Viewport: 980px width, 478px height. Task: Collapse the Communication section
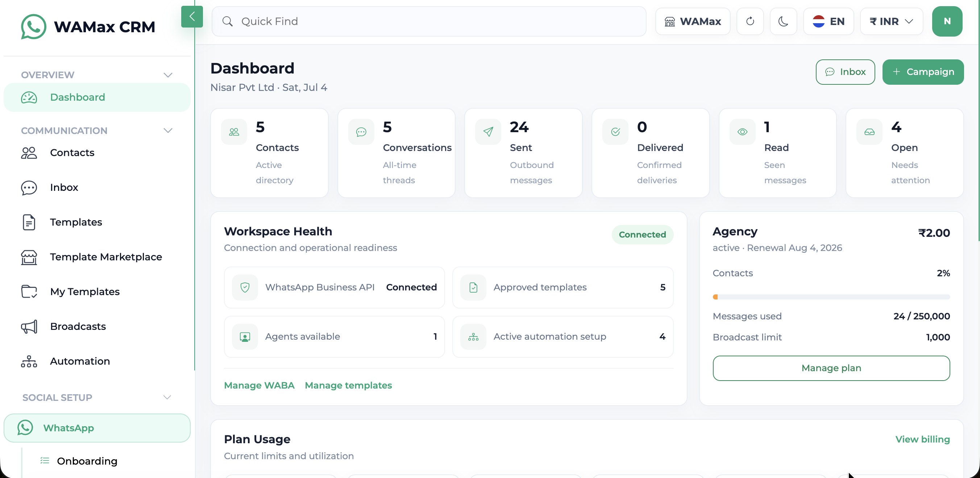[168, 130]
